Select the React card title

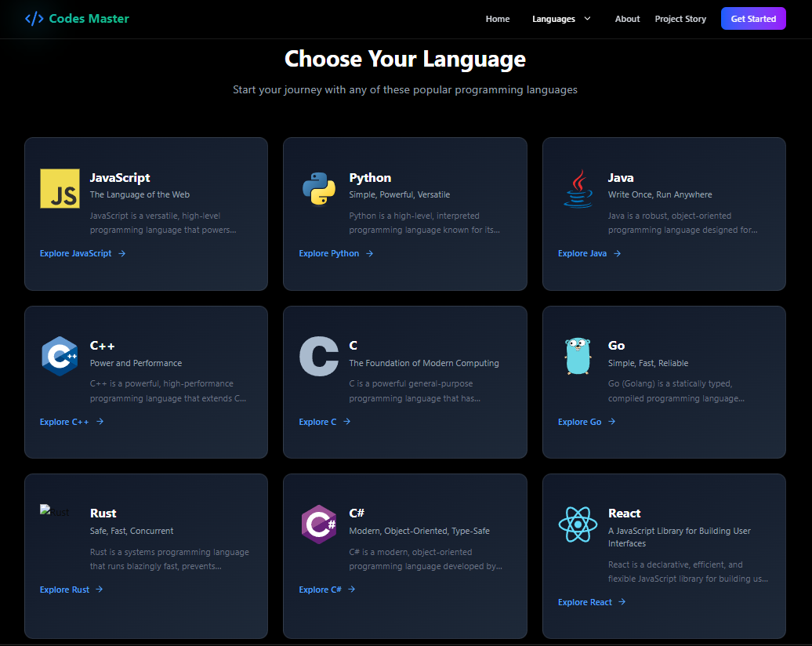(625, 514)
